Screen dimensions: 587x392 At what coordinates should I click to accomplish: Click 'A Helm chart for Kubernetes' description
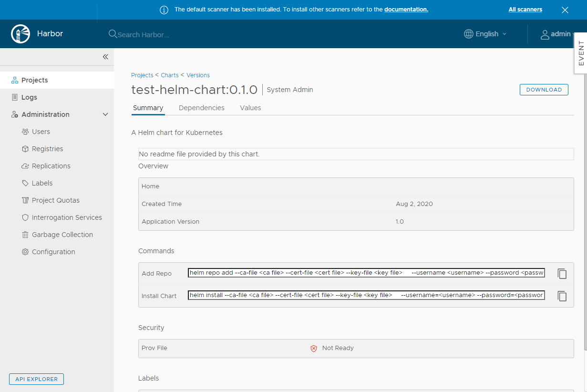pyautogui.click(x=177, y=133)
